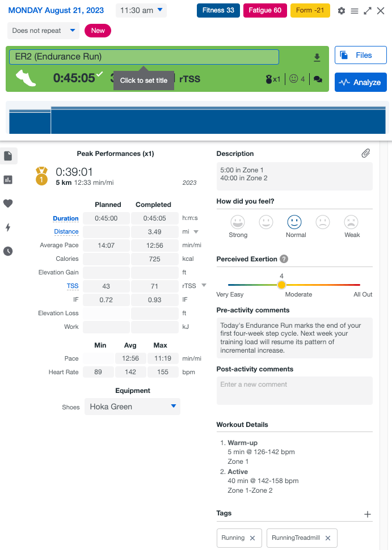This screenshot has width=392, height=550.
Task: Open the Hoka Green shoes dropdown
Action: click(x=132, y=407)
